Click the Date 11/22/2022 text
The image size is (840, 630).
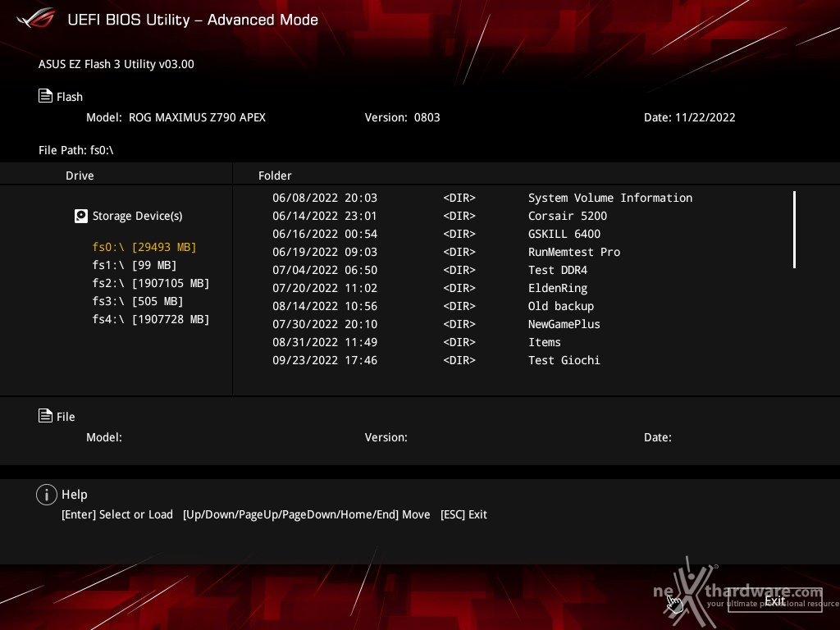(689, 117)
